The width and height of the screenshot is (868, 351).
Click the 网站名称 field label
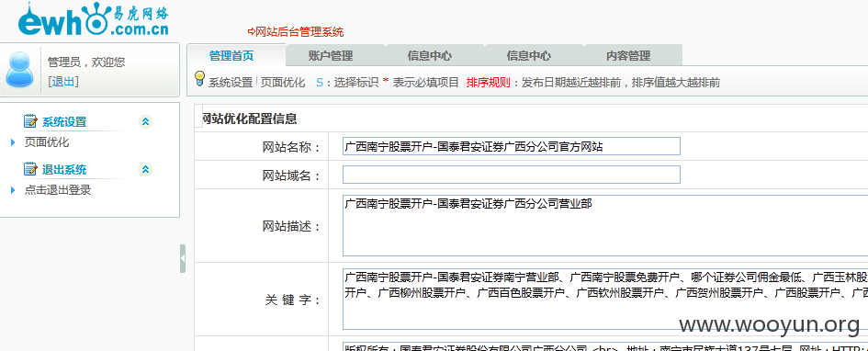[292, 147]
